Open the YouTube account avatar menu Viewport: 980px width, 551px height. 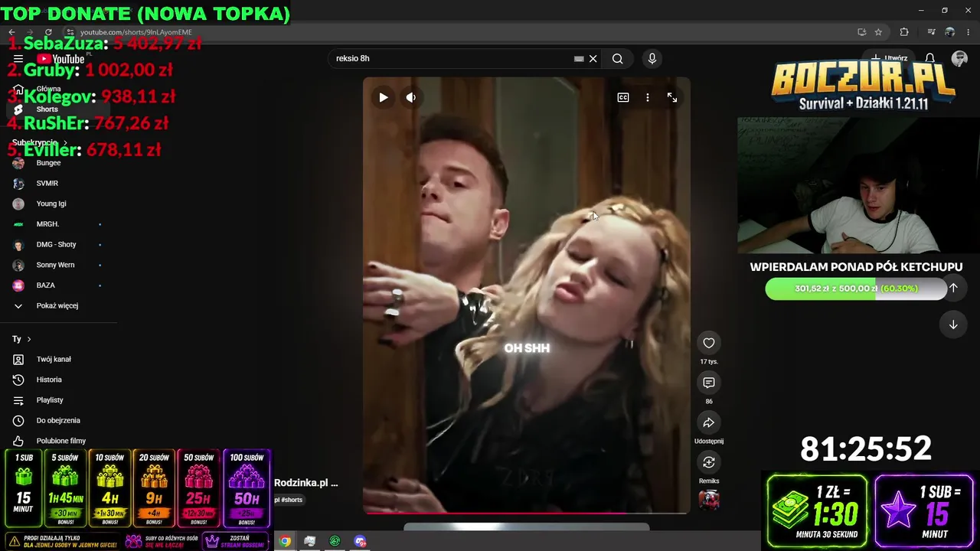click(959, 59)
